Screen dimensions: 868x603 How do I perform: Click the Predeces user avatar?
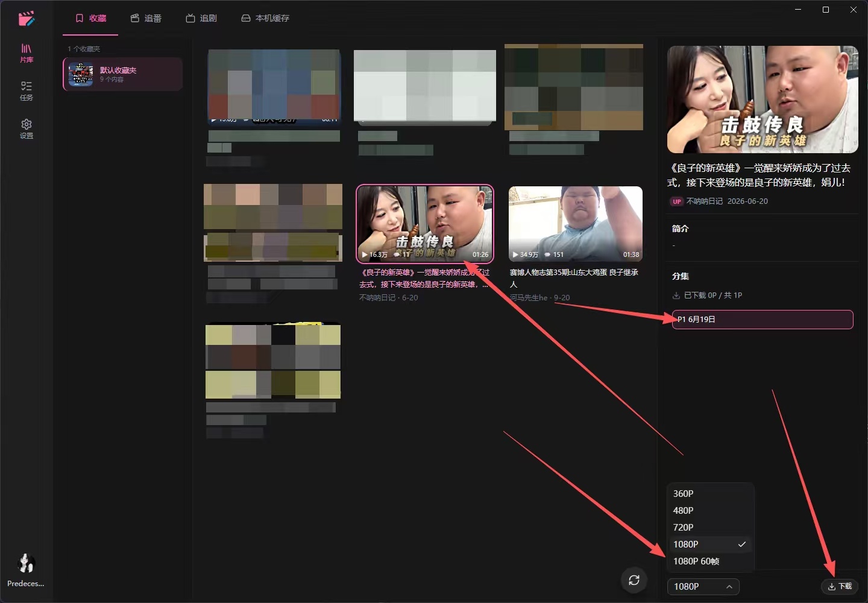[x=26, y=563]
